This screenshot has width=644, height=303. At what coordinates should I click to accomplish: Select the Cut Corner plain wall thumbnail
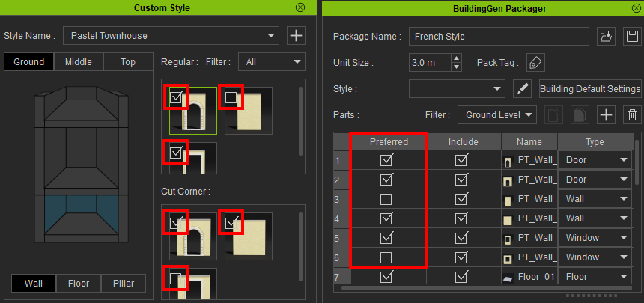pyautogui.click(x=249, y=236)
